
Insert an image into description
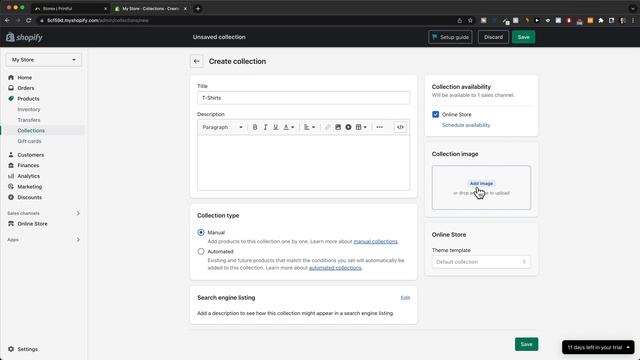click(338, 127)
